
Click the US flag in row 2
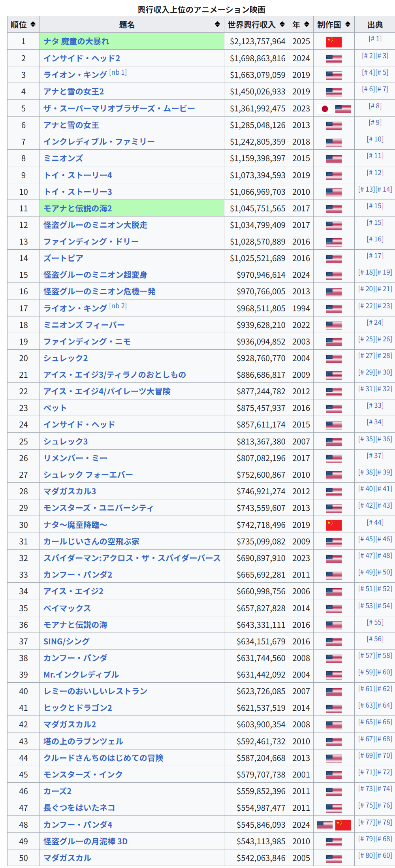click(x=334, y=59)
